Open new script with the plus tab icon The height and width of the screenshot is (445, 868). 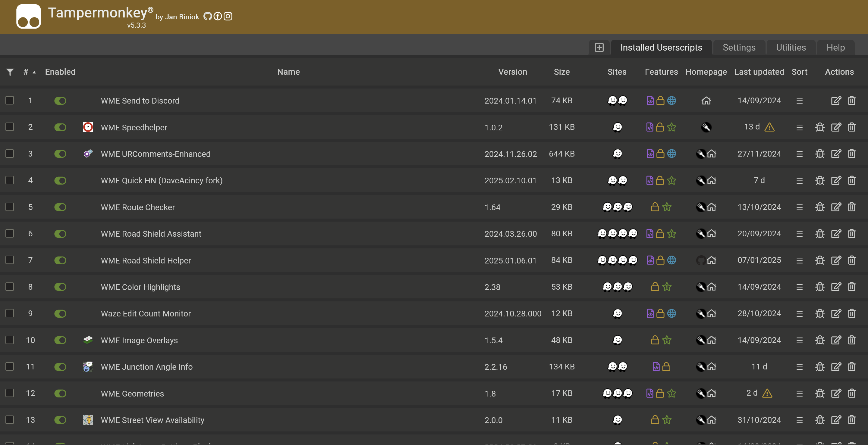tap(599, 48)
